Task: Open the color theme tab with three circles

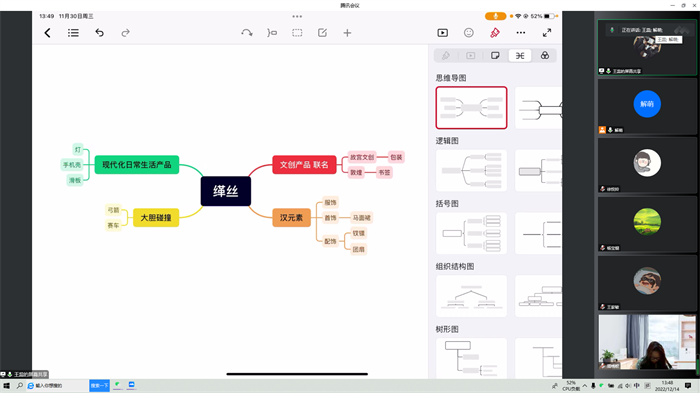Action: point(545,55)
